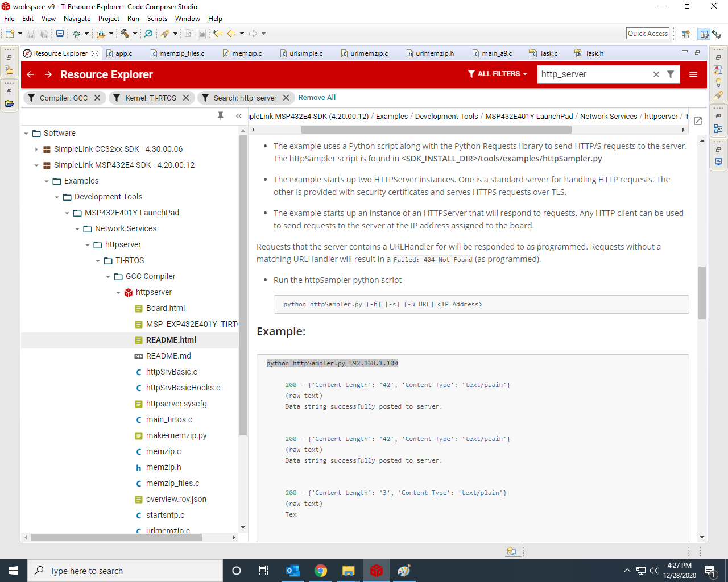This screenshot has width=728, height=582.
Task: Click the http_server search input
Action: [594, 74]
